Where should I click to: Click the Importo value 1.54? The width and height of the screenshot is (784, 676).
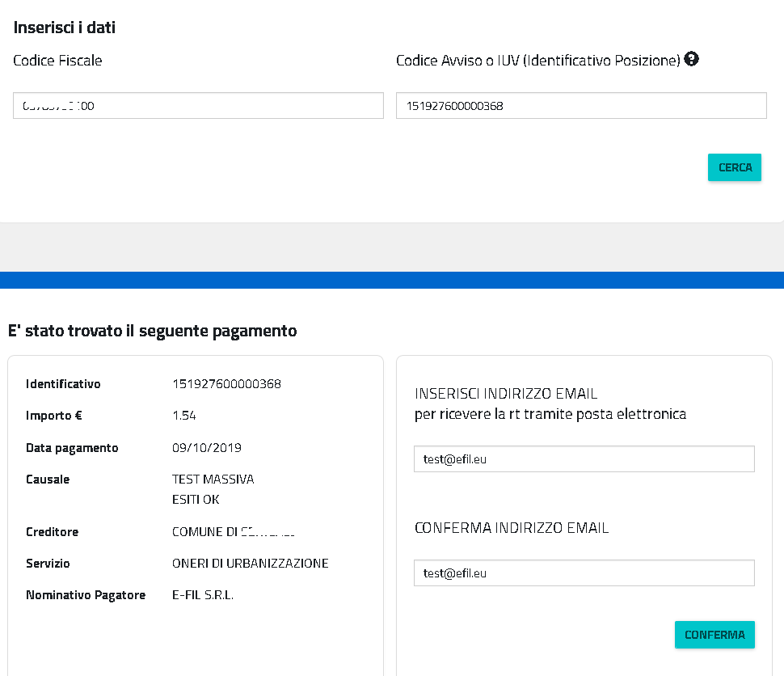pos(184,416)
